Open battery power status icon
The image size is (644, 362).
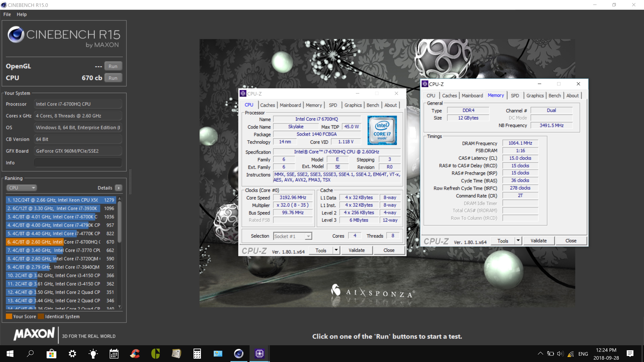point(550,353)
